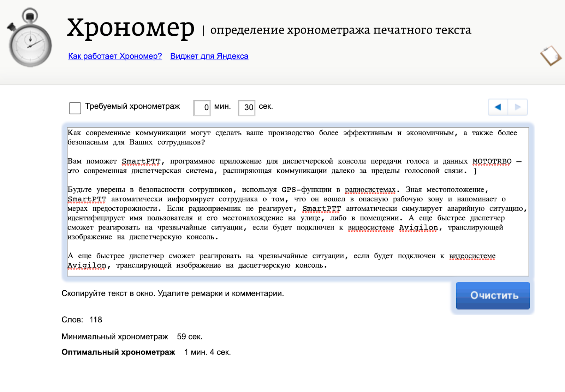Viewport: 565px width, 392px height.
Task: Place cursor on GPS-функции in the text
Action: click(306, 190)
